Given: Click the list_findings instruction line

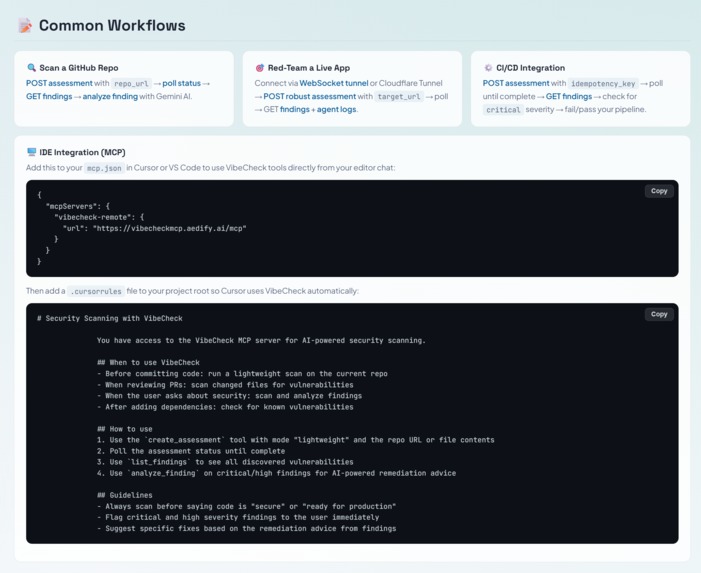Looking at the screenshot, I should pos(225,462).
